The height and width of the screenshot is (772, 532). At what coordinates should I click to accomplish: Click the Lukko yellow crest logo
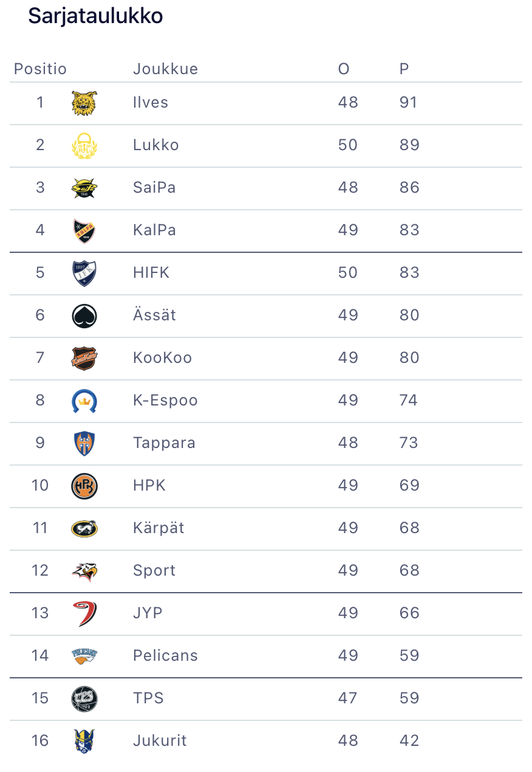pyautogui.click(x=84, y=146)
